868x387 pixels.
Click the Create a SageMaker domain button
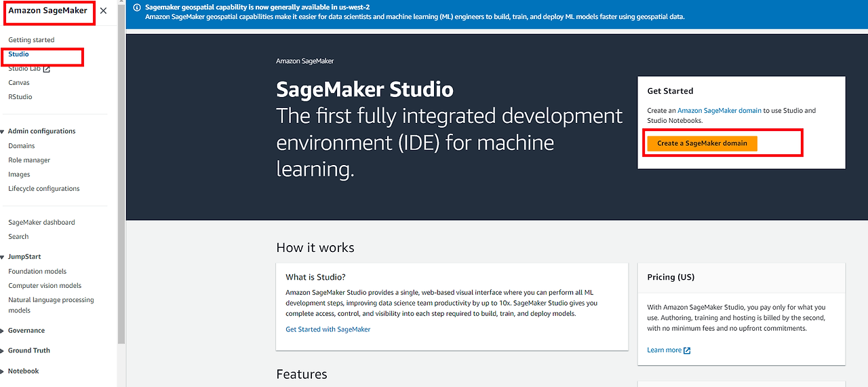(702, 143)
